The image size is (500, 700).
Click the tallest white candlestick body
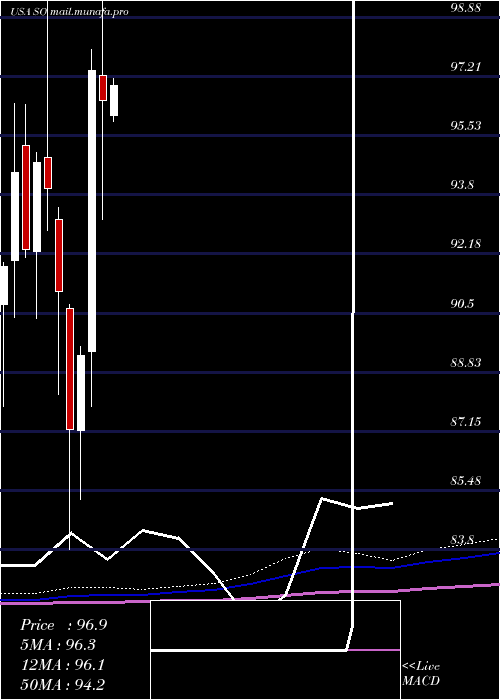point(92,211)
